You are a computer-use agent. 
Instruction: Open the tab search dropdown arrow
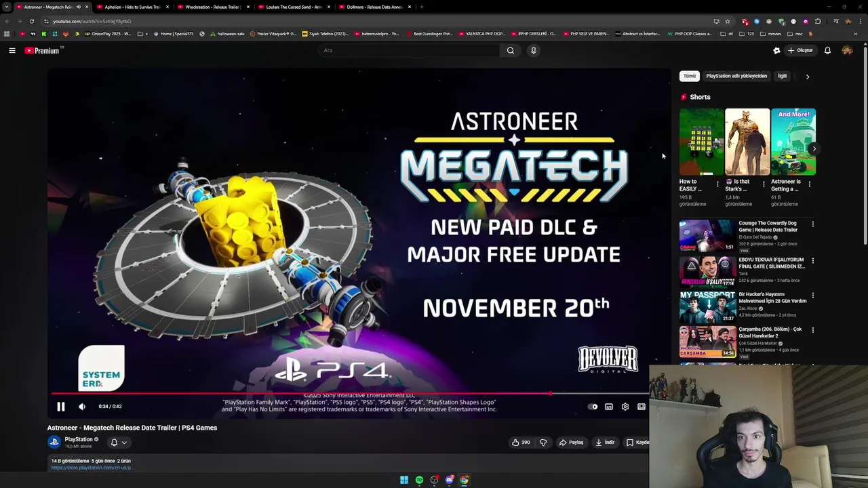click(7, 7)
